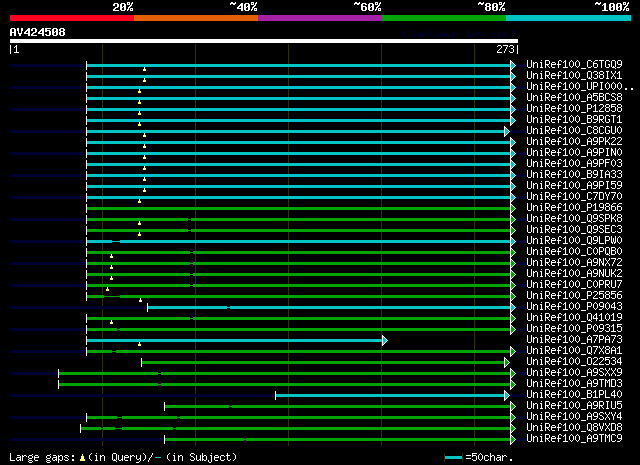Select label UniRef100_B9IA33

574,175
